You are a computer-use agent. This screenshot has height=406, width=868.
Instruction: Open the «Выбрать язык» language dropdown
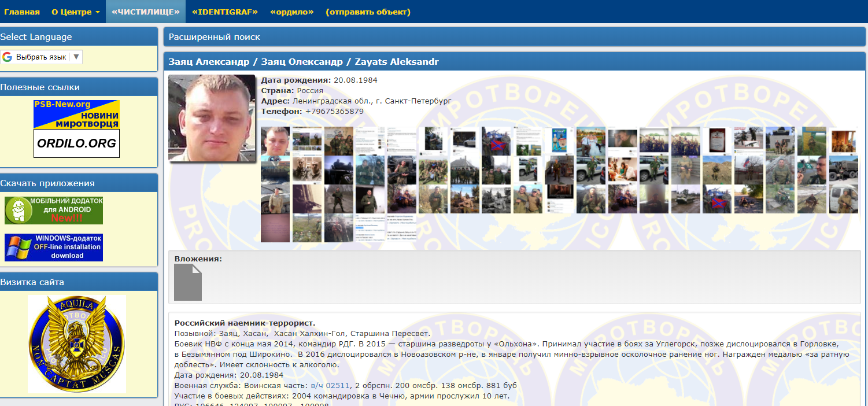(40, 57)
